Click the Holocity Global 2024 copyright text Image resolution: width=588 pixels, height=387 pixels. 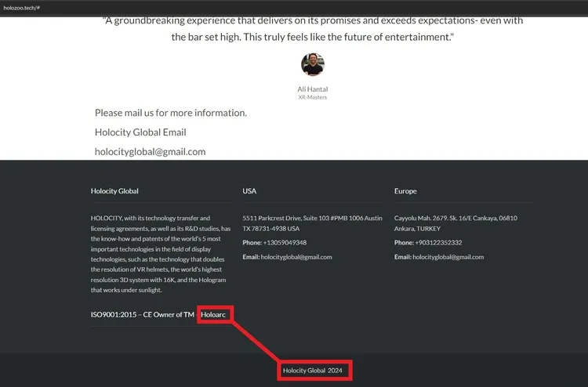tap(312, 371)
